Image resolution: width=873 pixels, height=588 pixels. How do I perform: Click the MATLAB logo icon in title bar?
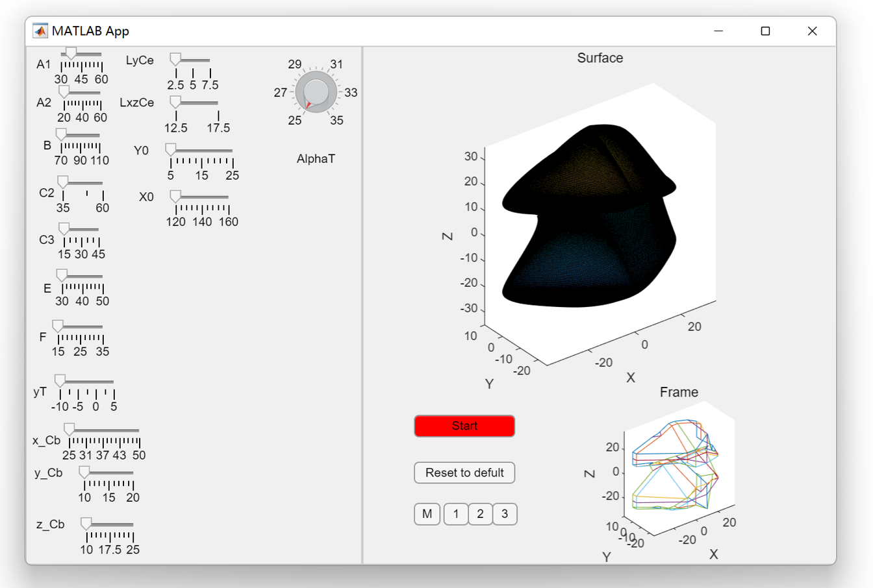pyautogui.click(x=40, y=31)
